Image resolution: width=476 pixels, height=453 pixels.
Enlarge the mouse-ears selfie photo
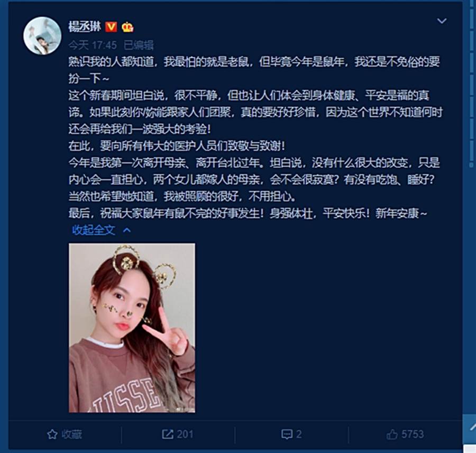pyautogui.click(x=132, y=328)
